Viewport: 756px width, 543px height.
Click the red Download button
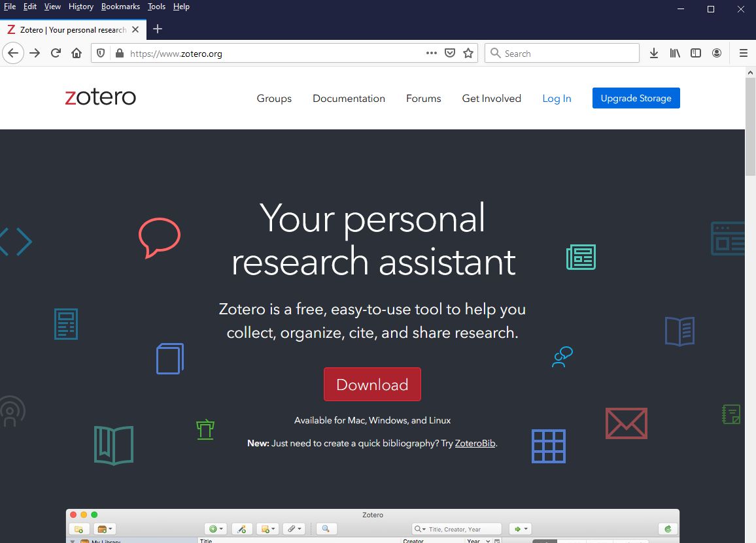[x=372, y=384]
